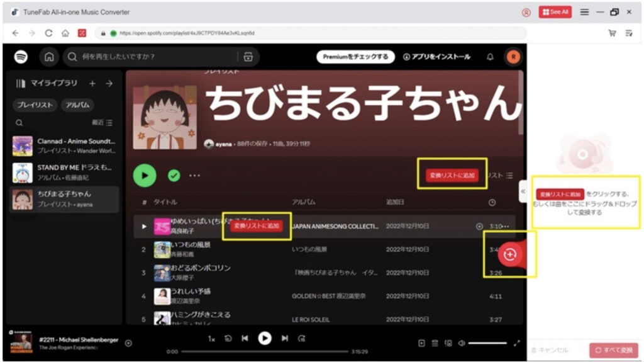The image size is (644, 362).
Task: Go to Spotify home via house icon
Action: click(x=49, y=57)
